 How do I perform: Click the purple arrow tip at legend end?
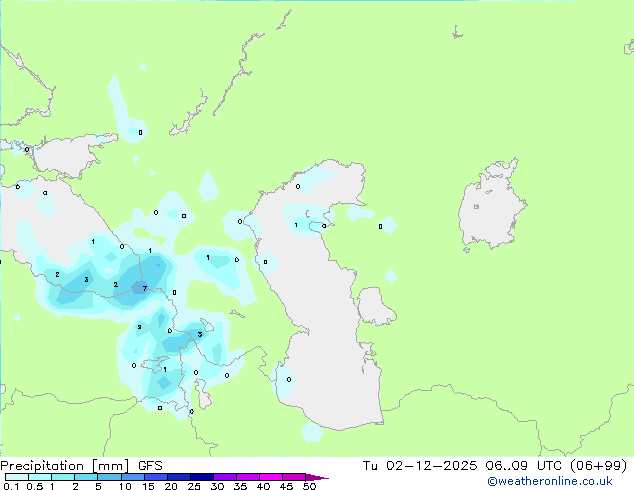click(x=317, y=477)
